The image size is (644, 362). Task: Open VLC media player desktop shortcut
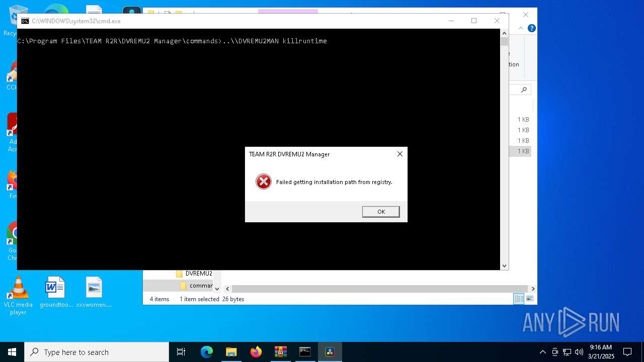coord(18,296)
